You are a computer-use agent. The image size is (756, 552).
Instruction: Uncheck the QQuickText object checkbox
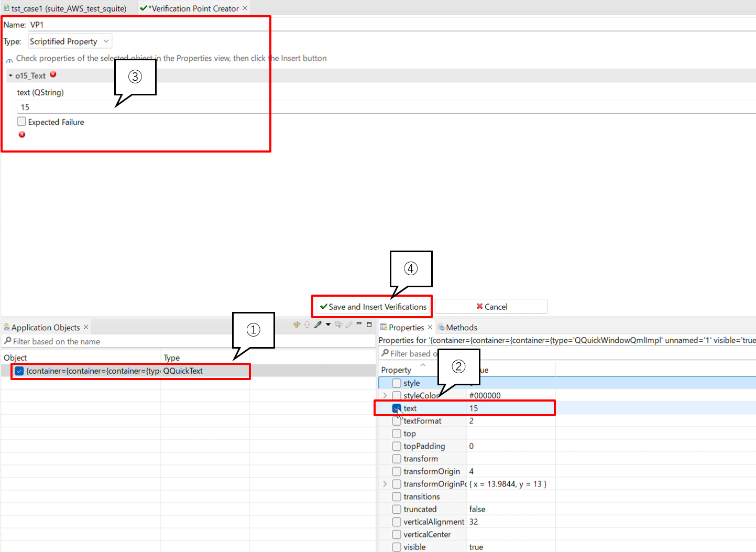19,371
